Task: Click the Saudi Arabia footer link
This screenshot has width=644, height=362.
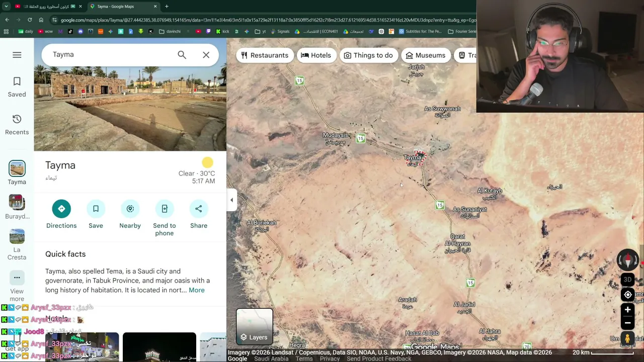Action: (x=271, y=358)
